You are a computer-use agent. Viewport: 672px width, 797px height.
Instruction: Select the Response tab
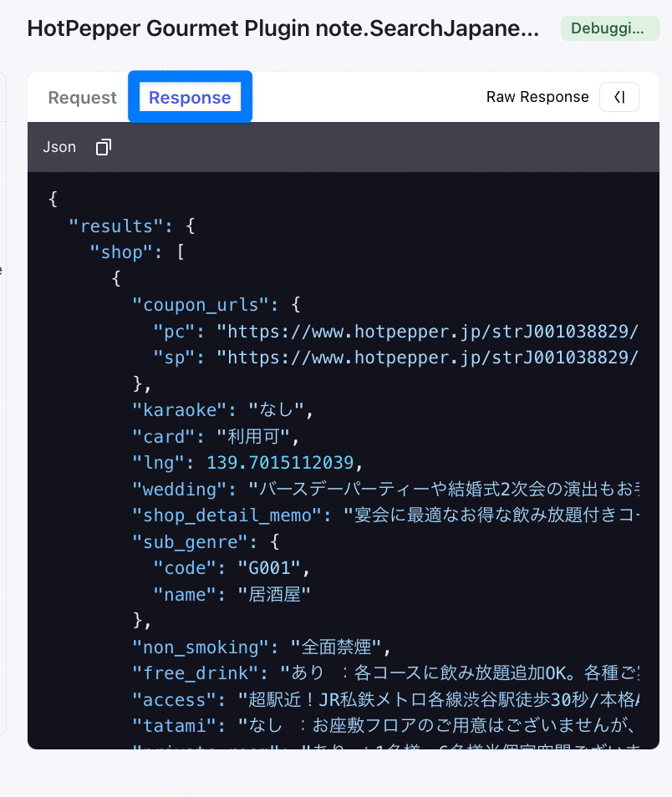pyautogui.click(x=190, y=98)
